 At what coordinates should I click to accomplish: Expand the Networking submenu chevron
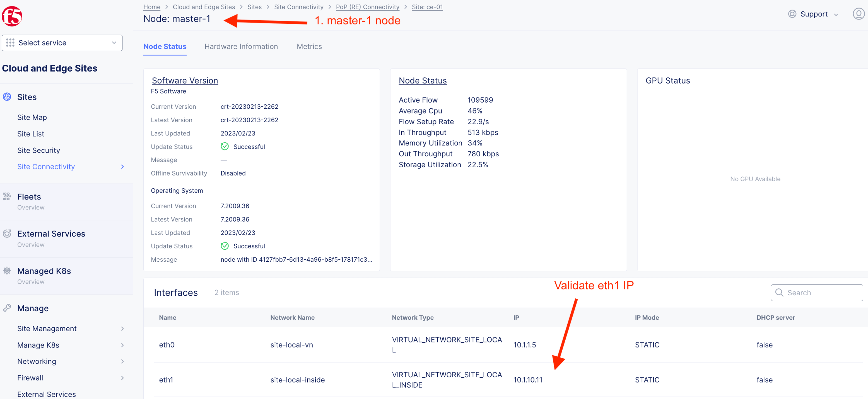click(122, 361)
